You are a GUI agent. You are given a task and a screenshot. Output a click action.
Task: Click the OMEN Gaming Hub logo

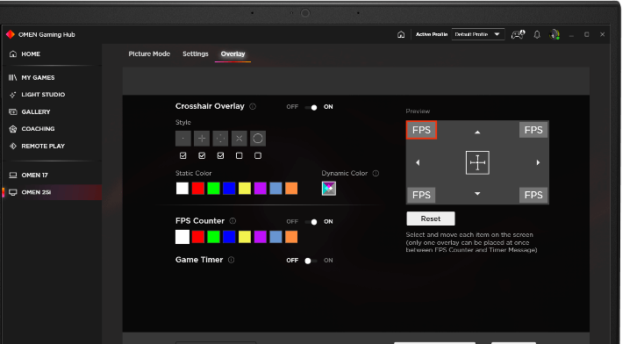coord(11,34)
